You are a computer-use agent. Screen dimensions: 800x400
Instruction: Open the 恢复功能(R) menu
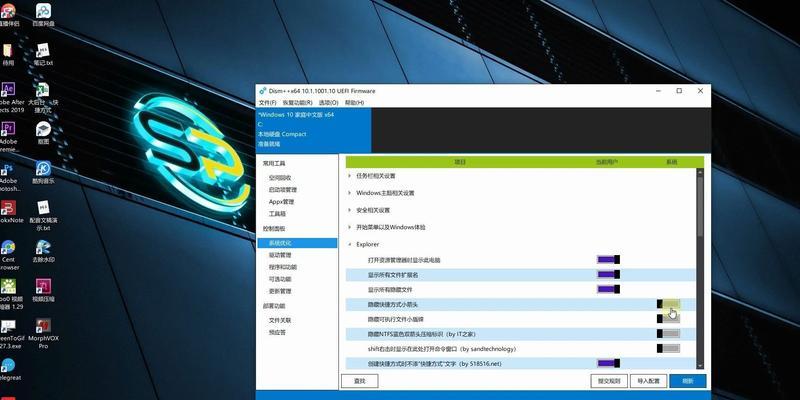click(x=297, y=103)
